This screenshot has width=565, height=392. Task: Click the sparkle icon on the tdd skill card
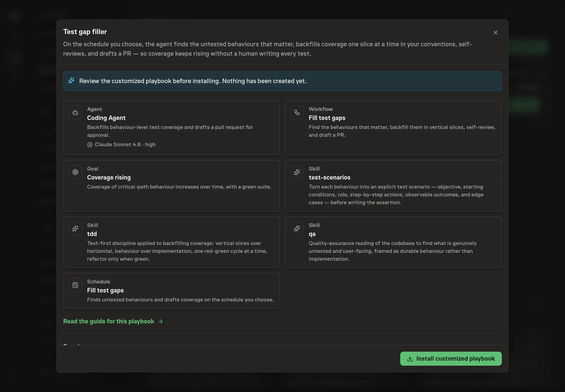point(75,228)
